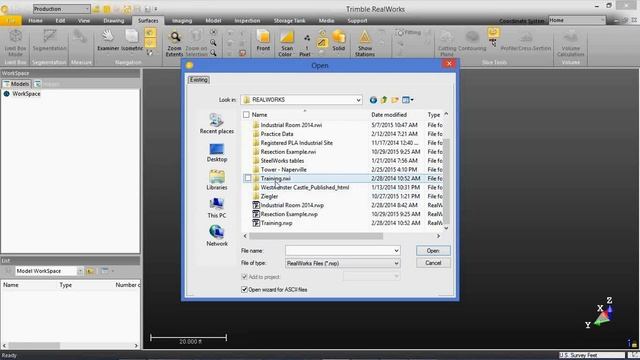Click the List panel horizontal scrollbar
Screen dimensions: 640x360
click(34, 346)
